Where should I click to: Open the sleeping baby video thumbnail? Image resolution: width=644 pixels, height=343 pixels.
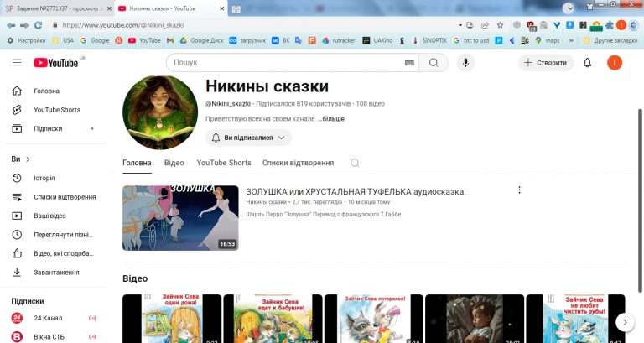pyautogui.click(x=475, y=319)
